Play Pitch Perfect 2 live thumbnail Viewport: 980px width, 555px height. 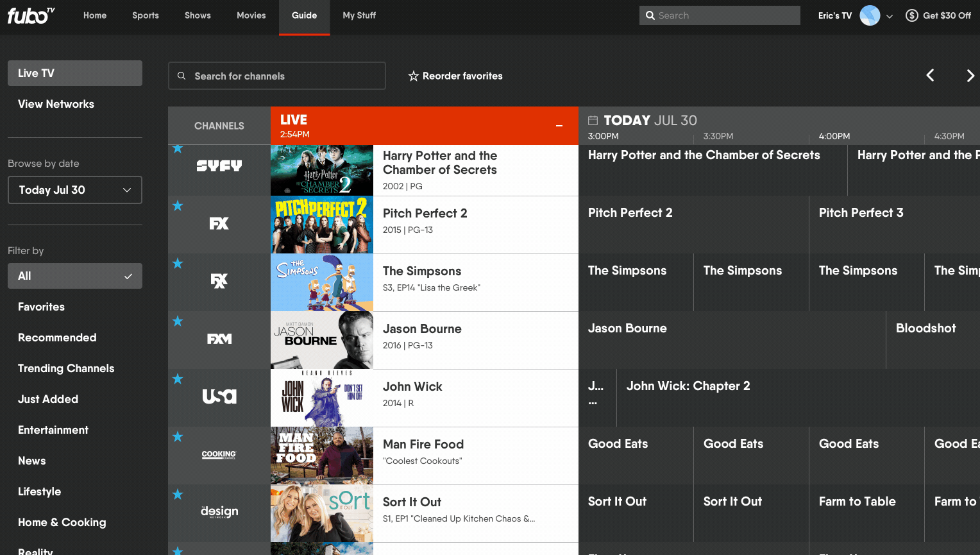click(322, 225)
